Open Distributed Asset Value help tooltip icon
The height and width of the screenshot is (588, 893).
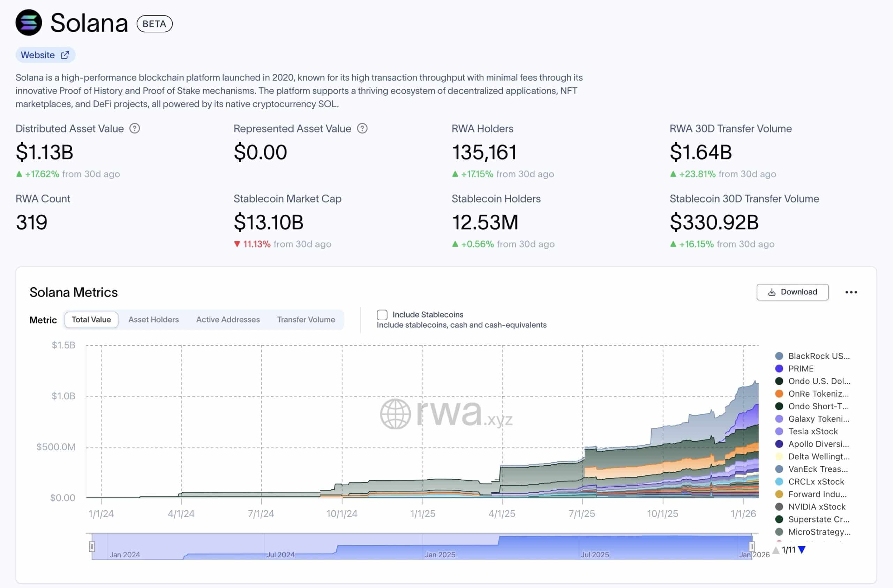point(134,129)
